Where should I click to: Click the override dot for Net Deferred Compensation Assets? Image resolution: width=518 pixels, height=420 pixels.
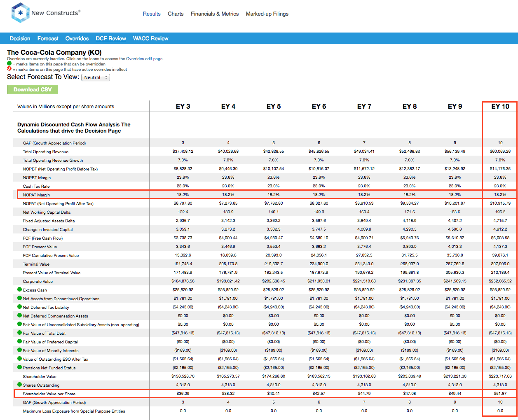(19, 315)
